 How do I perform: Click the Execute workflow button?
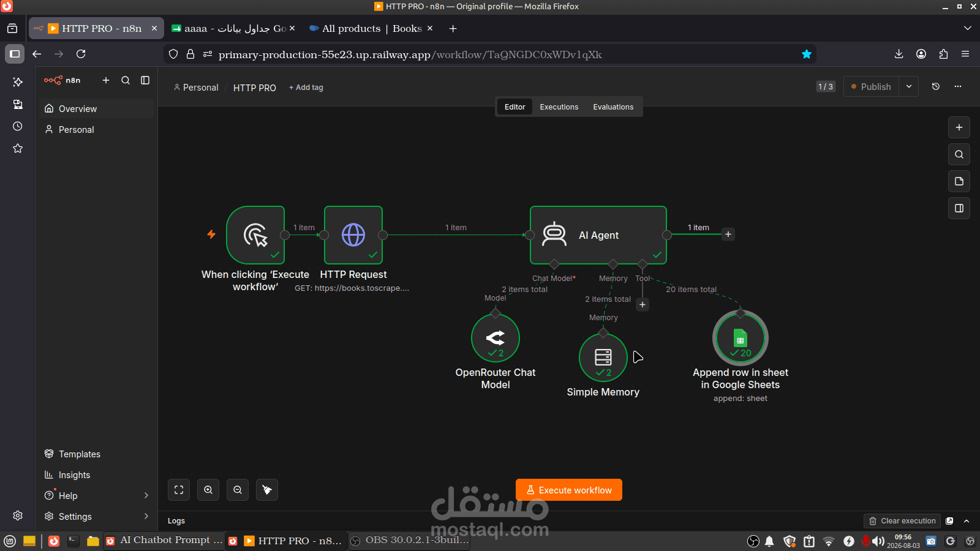point(569,490)
